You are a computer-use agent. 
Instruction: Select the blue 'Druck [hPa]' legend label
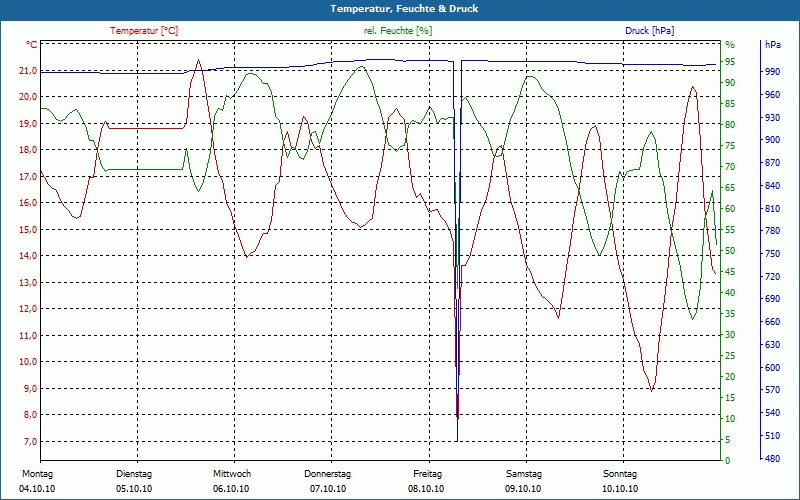[x=649, y=31]
